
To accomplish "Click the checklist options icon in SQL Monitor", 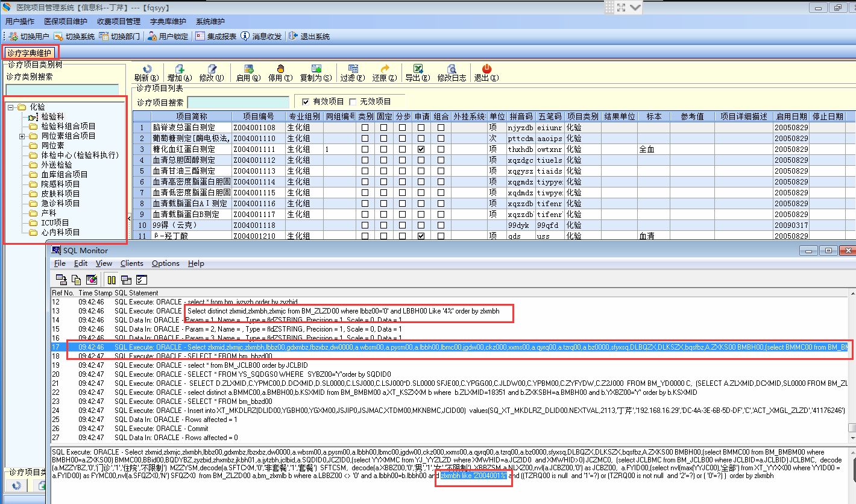I will tap(142, 279).
